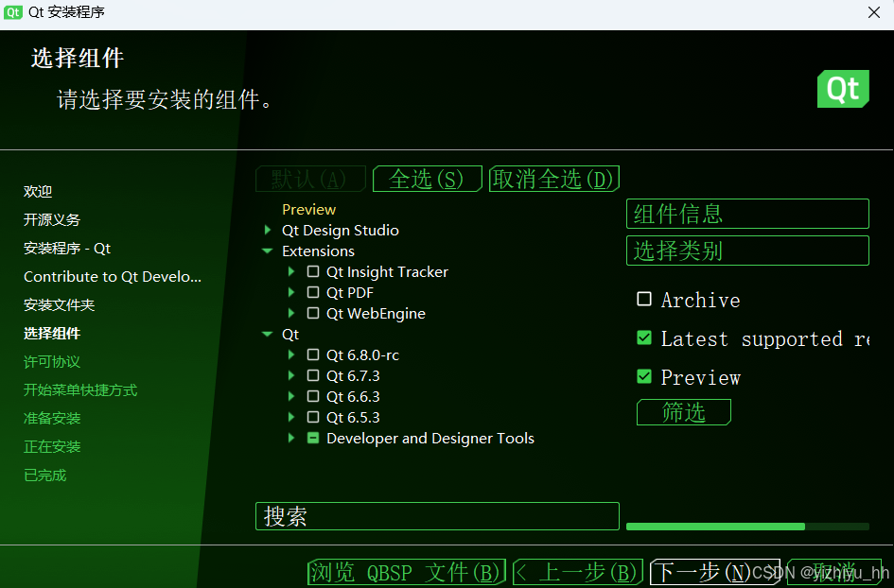
Task: Expand the Qt Design Studio node
Action: pyautogui.click(x=268, y=230)
